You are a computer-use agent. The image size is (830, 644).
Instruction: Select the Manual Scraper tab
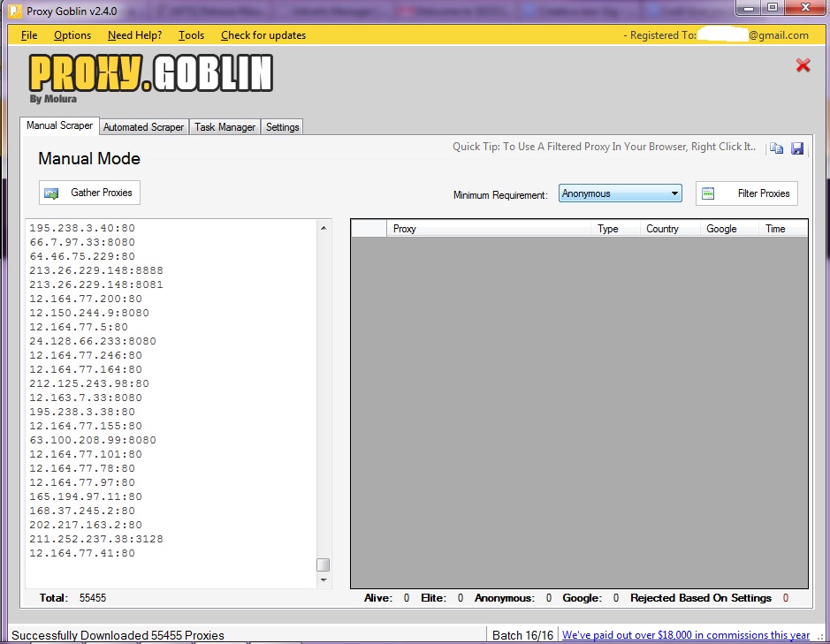tap(59, 125)
